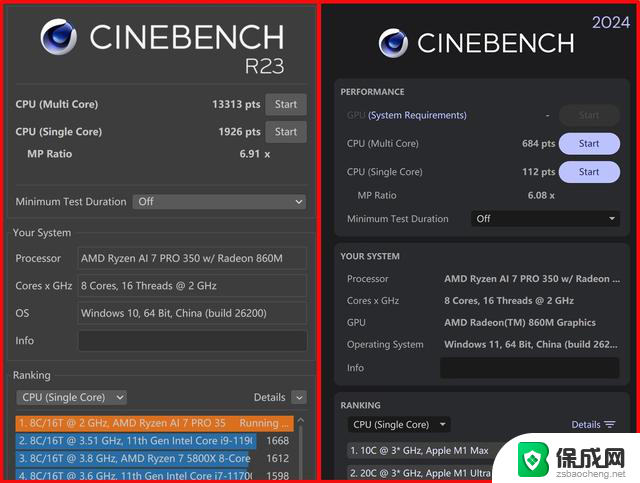The image size is (640, 483).
Task: Click the AMD Radeon(TM) 860M Graphics GPU value
Action: (520, 323)
